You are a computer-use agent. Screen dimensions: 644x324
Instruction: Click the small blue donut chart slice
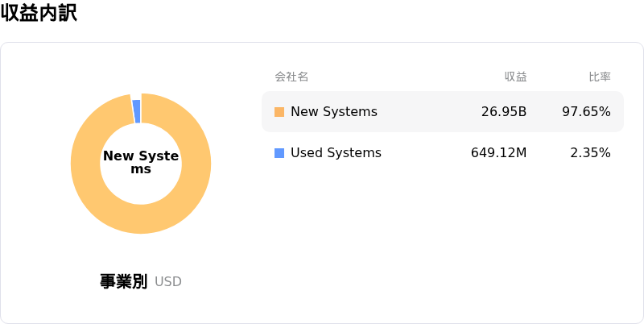tap(136, 111)
